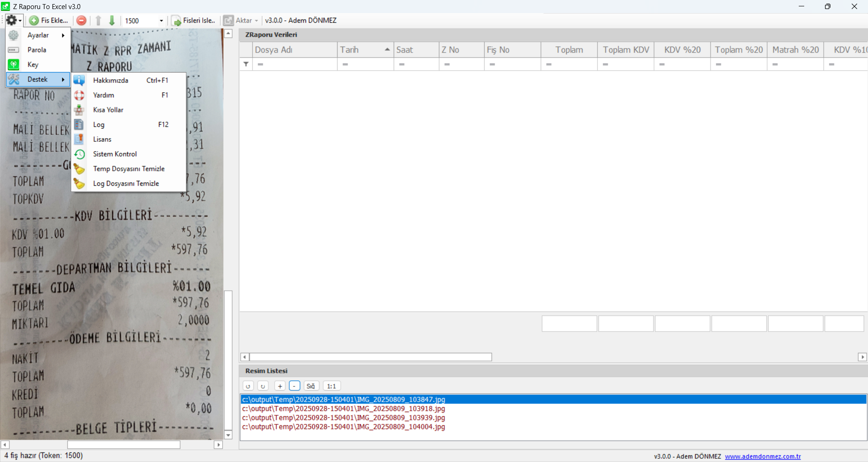The height and width of the screenshot is (462, 868).
Task: Reset image zoom to 1:1
Action: click(x=331, y=386)
